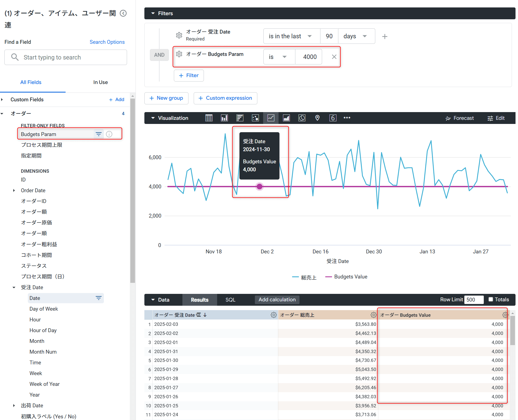Show info for Budgets Param field
The image size is (518, 420).
tap(109, 134)
